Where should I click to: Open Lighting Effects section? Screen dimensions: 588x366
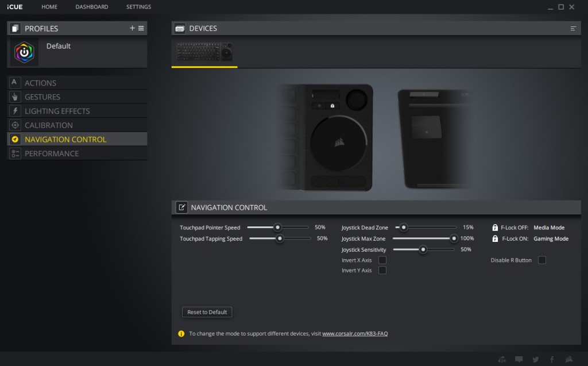(77, 111)
